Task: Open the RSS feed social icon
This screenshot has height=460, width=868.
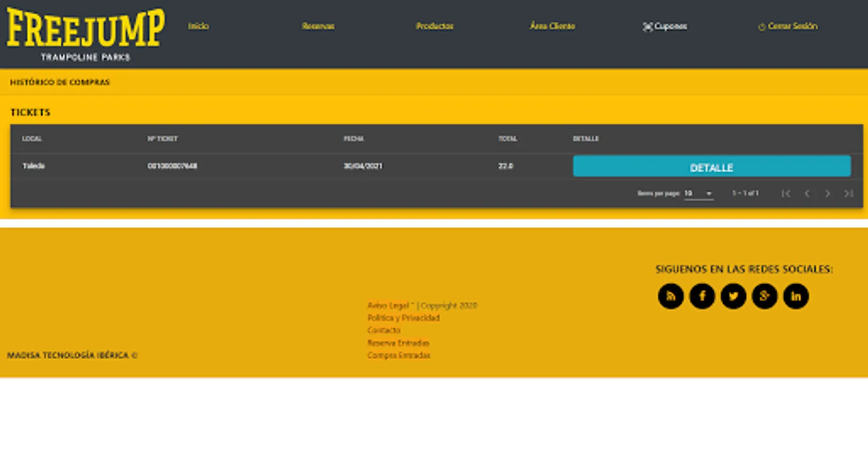Action: (670, 296)
